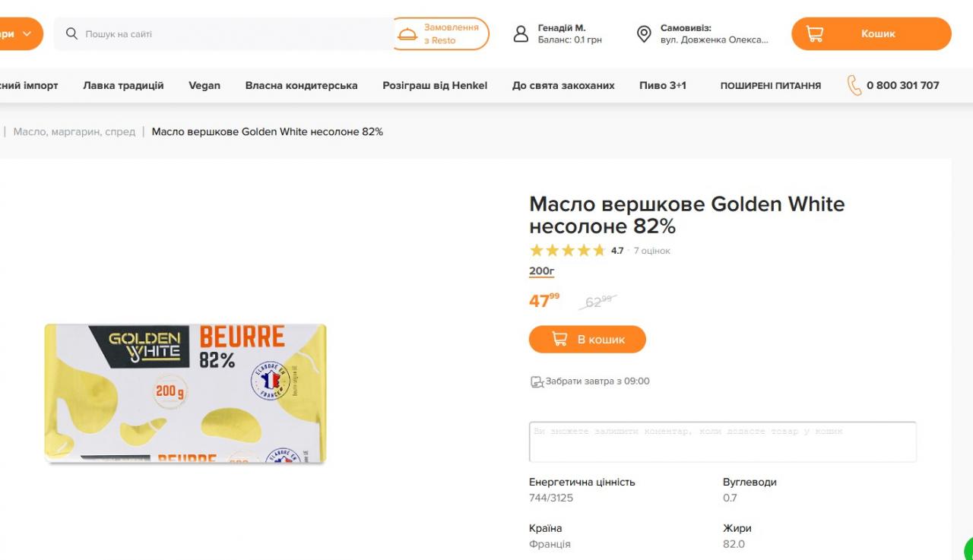Open the Vegan category
The image size is (973, 560).
[x=204, y=85]
